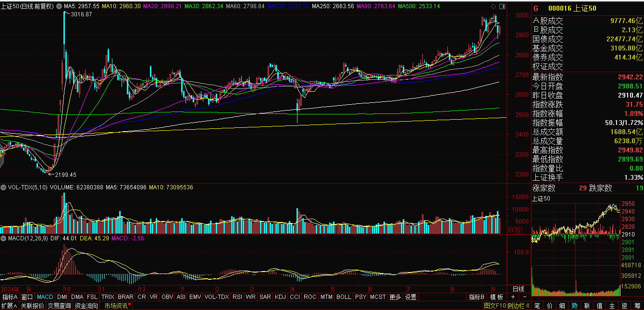Show the RSI indicator
Viewport: 644px width, 310px height.
[x=237, y=297]
